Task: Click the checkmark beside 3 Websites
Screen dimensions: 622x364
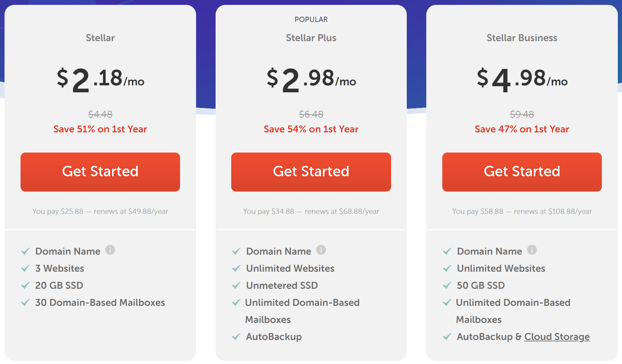Action: tap(25, 268)
